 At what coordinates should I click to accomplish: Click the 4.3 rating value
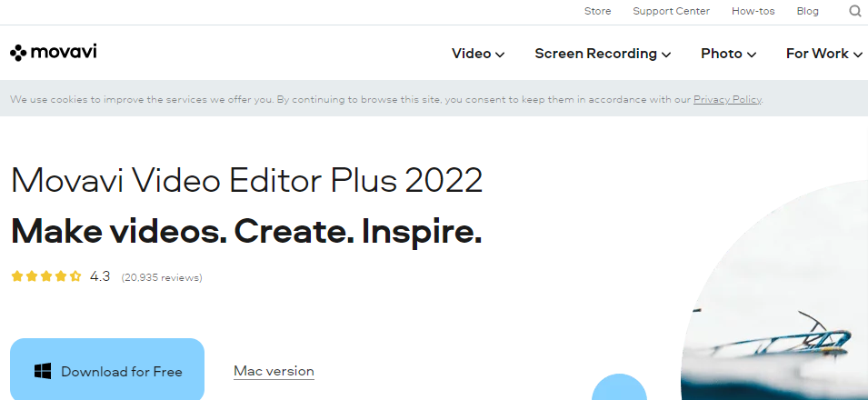pyautogui.click(x=100, y=275)
